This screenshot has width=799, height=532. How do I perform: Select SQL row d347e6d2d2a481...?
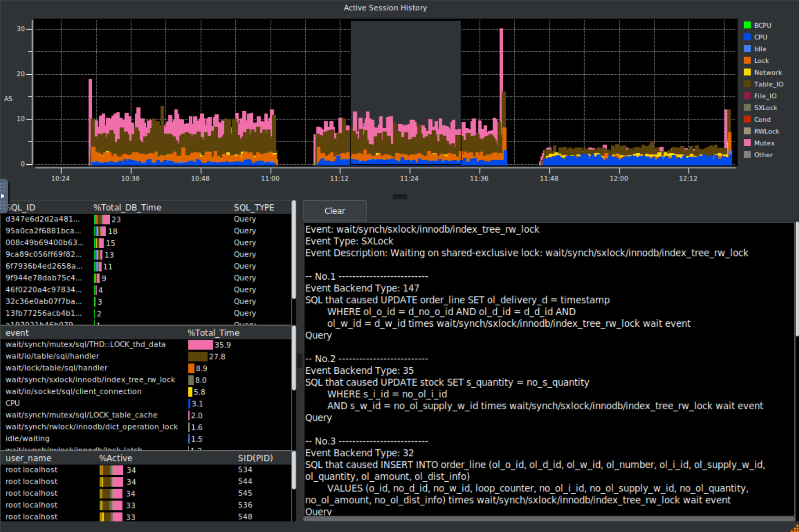pos(146,219)
